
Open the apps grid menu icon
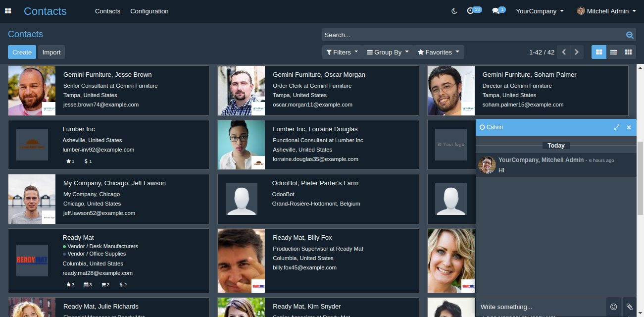click(8, 11)
